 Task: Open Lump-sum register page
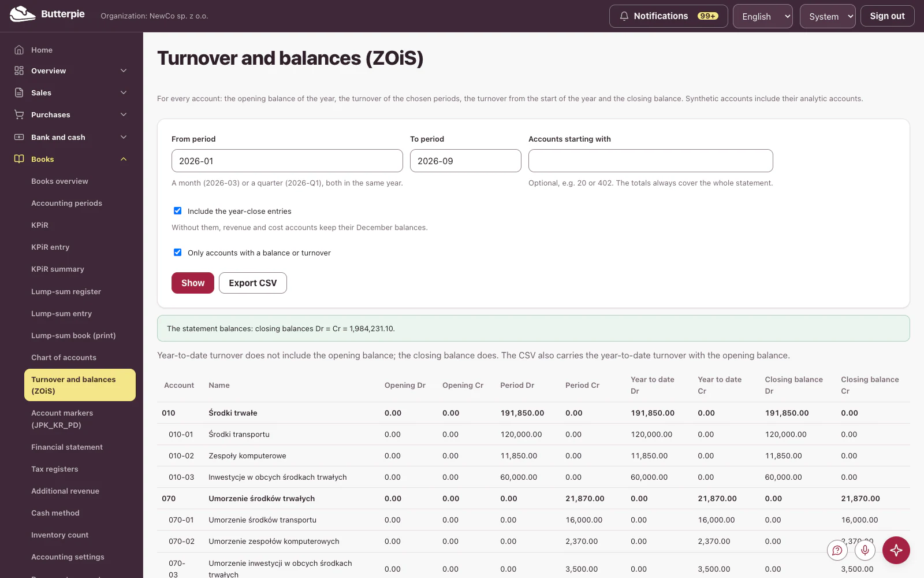point(66,291)
